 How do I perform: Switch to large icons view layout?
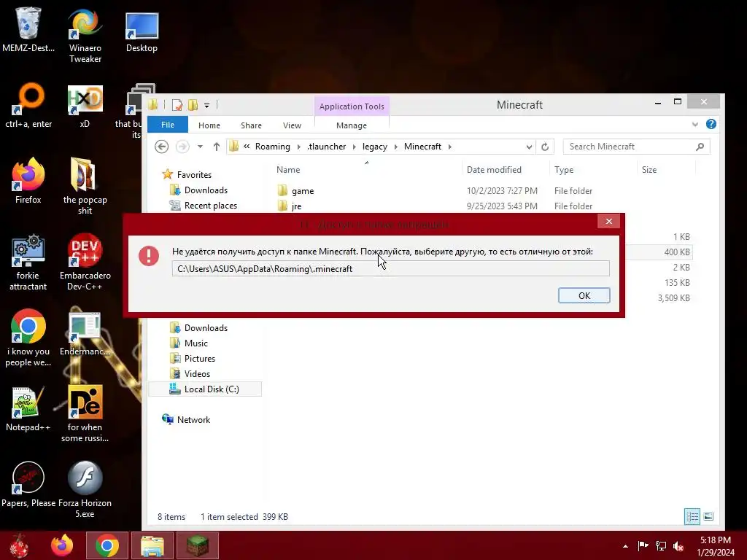(708, 516)
